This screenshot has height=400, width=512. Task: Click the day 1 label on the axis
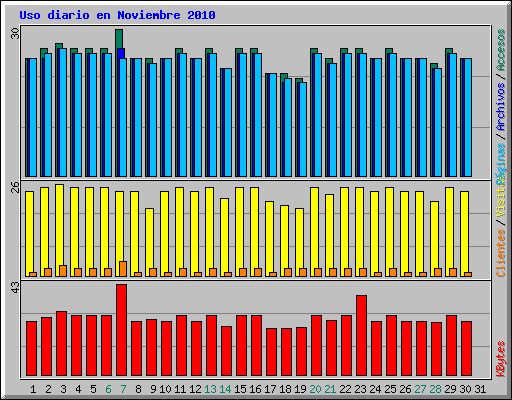33,389
